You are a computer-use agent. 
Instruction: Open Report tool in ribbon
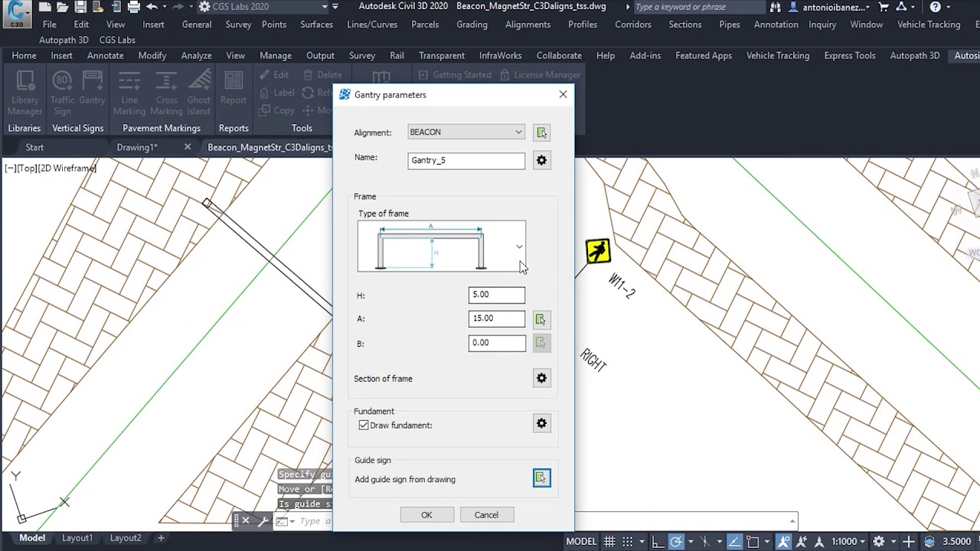click(234, 88)
